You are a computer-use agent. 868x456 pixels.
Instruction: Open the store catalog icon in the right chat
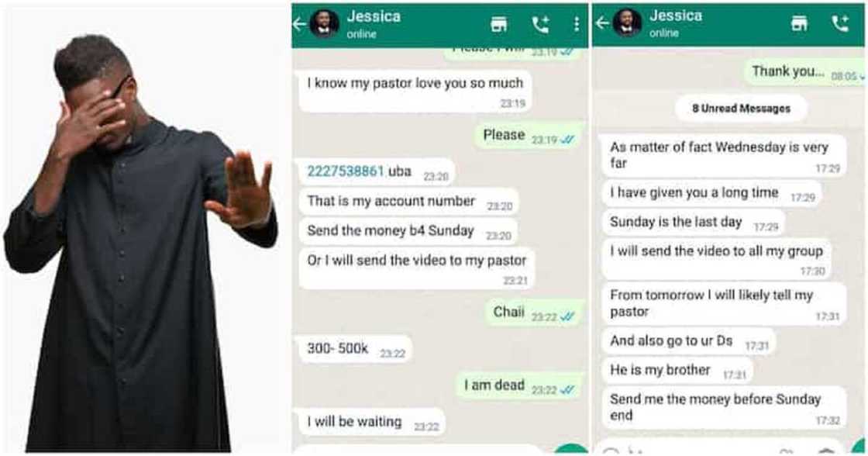pyautogui.click(x=799, y=22)
